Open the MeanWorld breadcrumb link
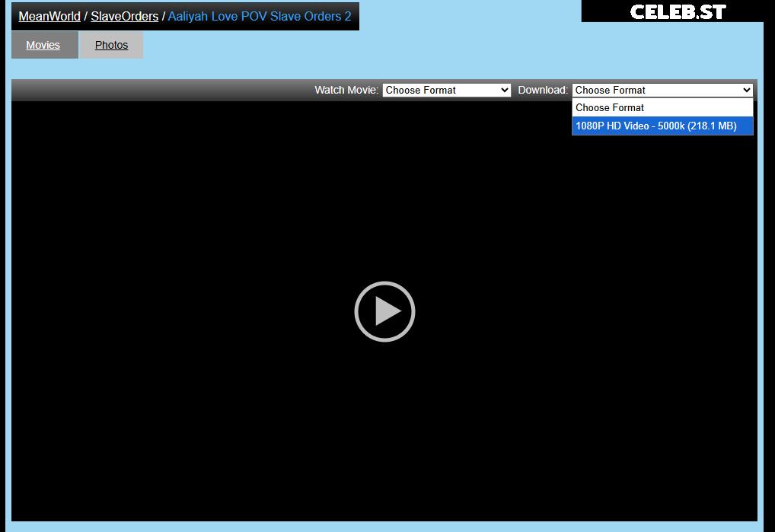This screenshot has height=532, width=775. [49, 16]
